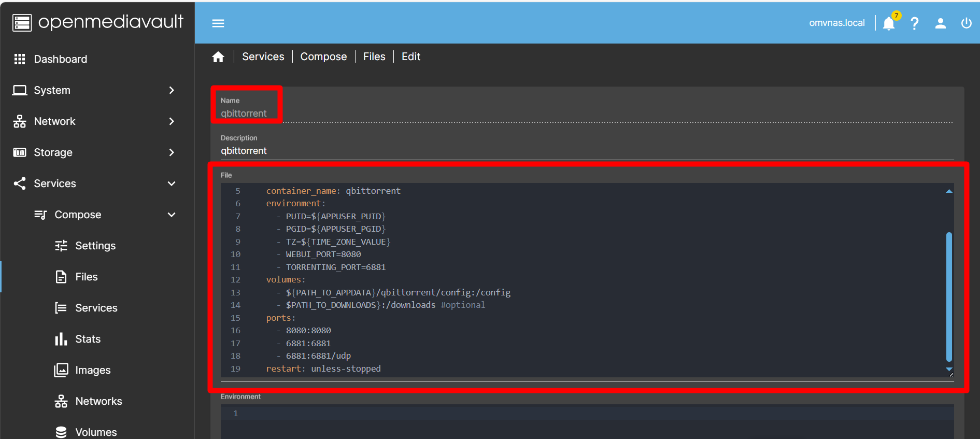
Task: Click the System laptop icon
Action: point(20,90)
